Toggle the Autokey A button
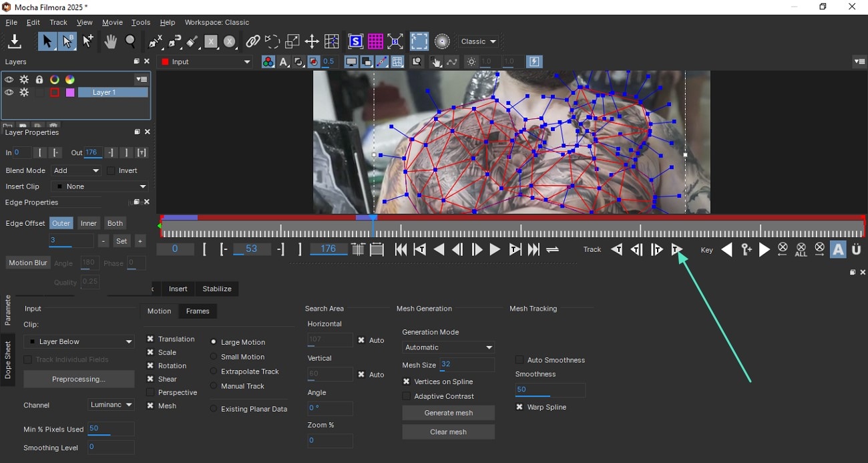 pos(838,250)
